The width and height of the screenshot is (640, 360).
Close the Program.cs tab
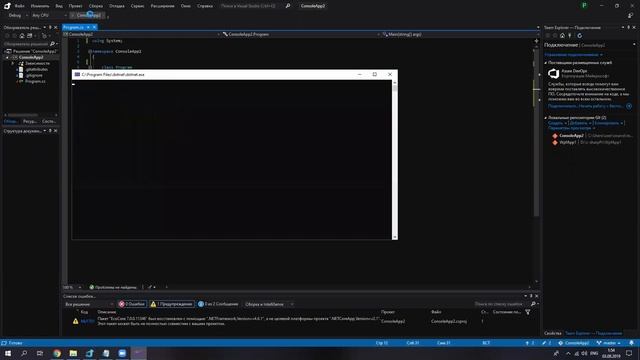pos(94,27)
